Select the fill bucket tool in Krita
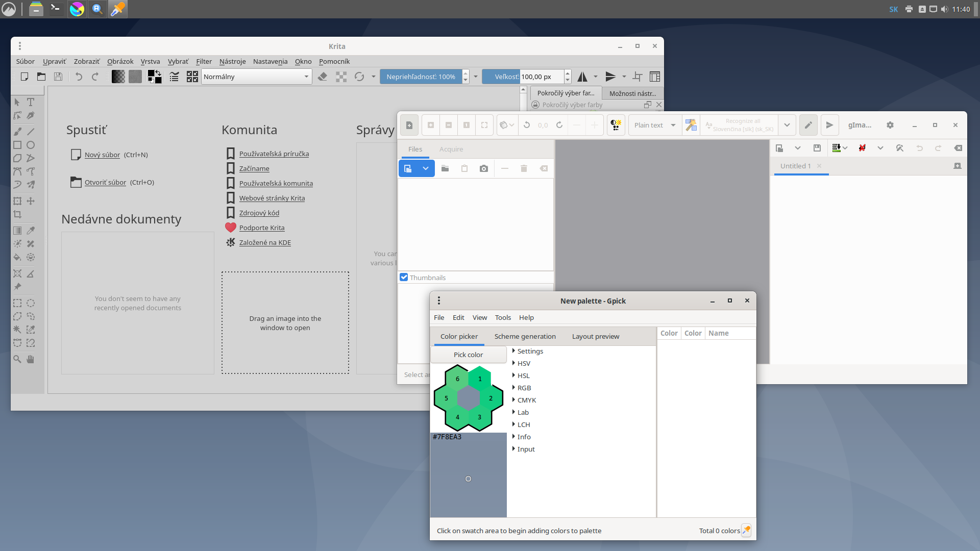This screenshot has height=551, width=980. click(x=17, y=257)
